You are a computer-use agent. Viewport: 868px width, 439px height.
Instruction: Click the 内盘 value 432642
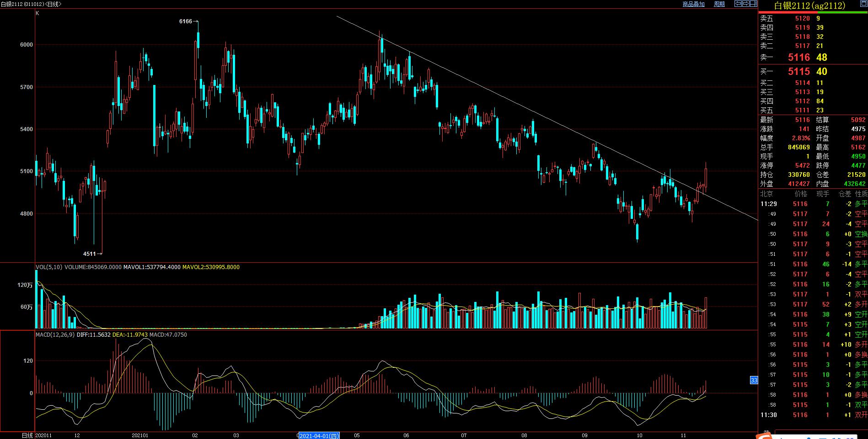pos(854,184)
